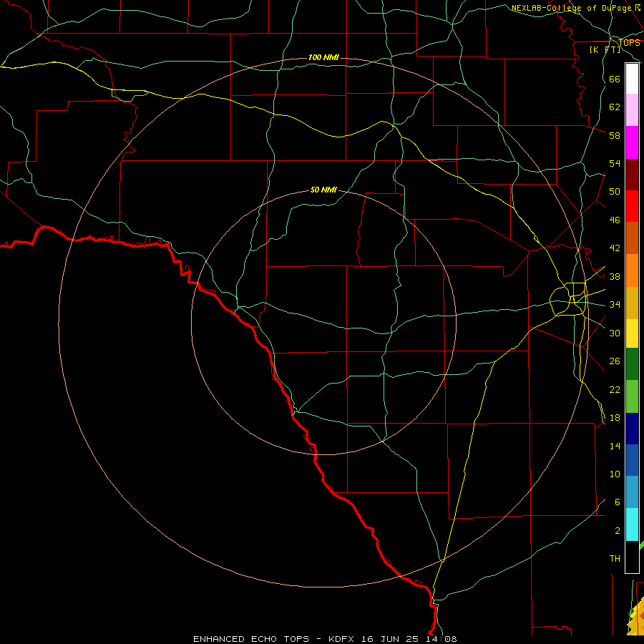Click the light pink legend swatch

(632, 109)
